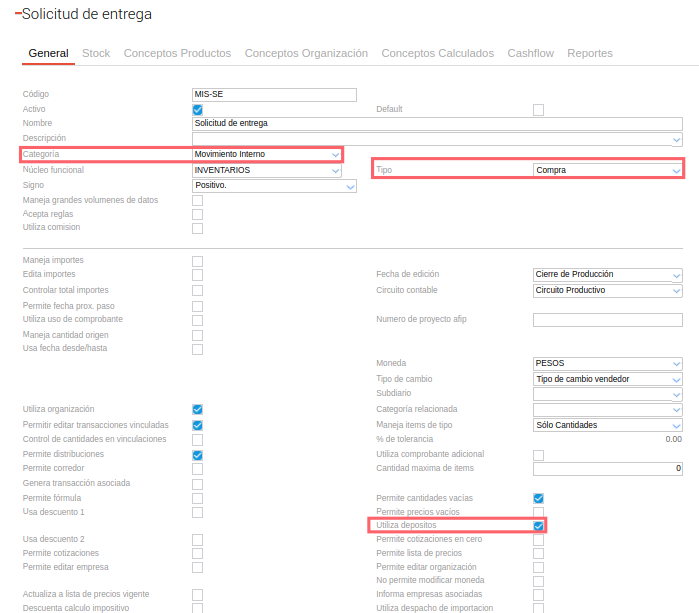Expand the Categoría dropdown
The height and width of the screenshot is (613, 699).
(267, 155)
